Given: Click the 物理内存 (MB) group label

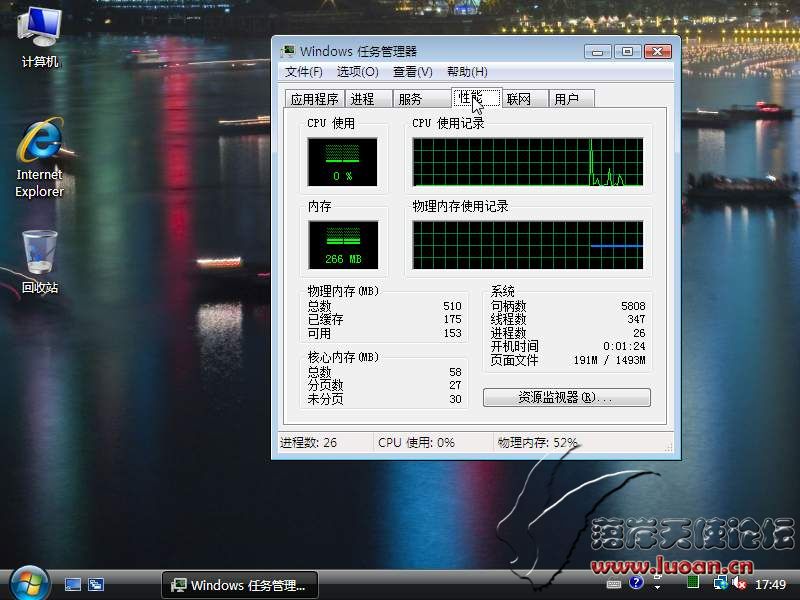Looking at the screenshot, I should [x=343, y=291].
